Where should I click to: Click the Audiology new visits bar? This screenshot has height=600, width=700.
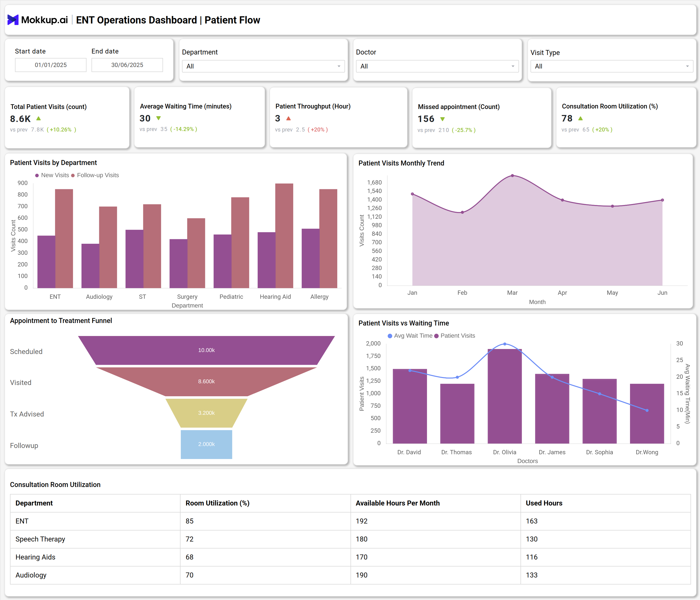coord(90,265)
